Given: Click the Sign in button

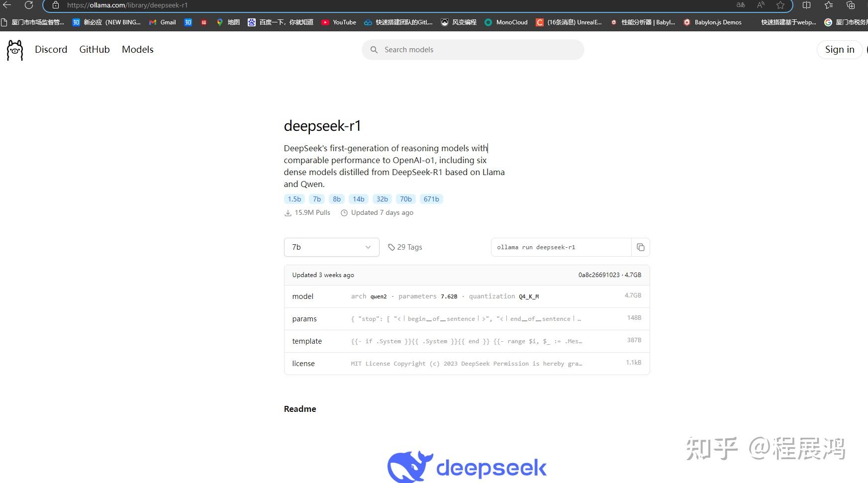Looking at the screenshot, I should (x=839, y=49).
